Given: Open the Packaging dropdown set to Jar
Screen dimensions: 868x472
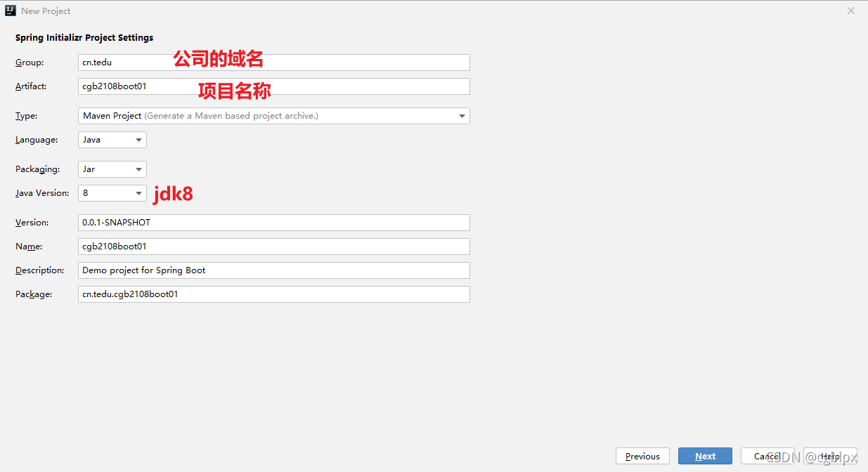Looking at the screenshot, I should [x=112, y=169].
